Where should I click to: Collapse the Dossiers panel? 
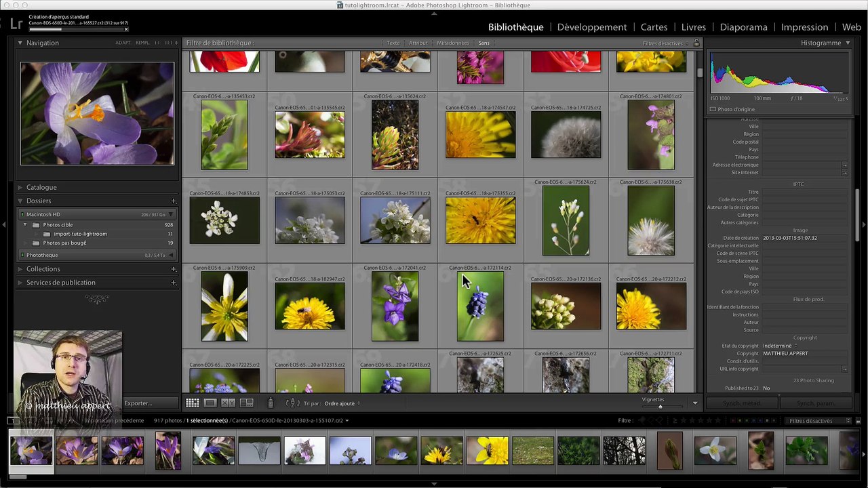pyautogui.click(x=20, y=201)
